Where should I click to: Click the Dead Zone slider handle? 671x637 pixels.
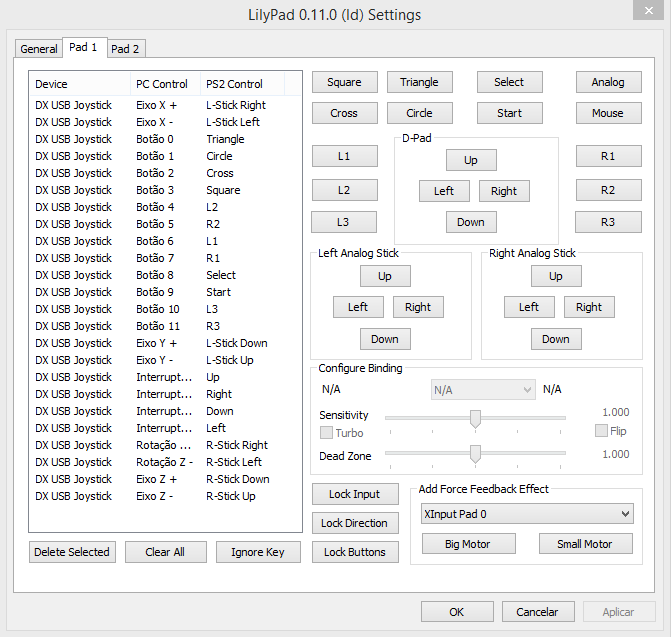475,454
